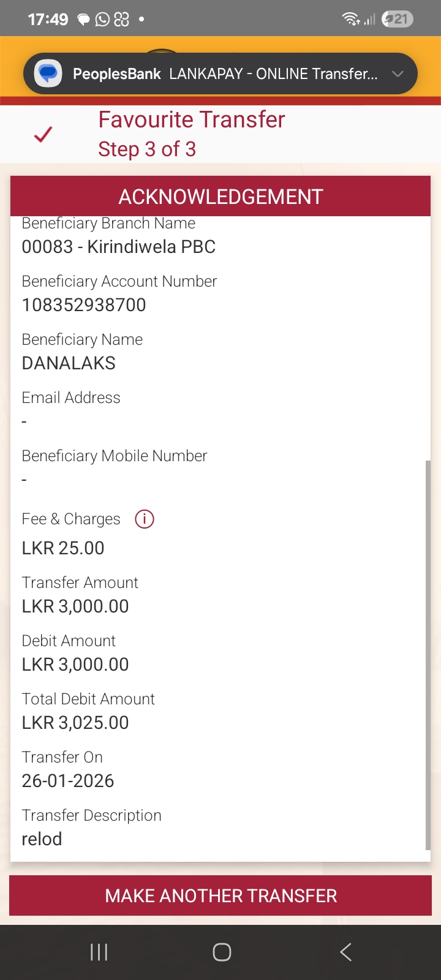Viewport: 441px width, 980px height.
Task: Click the acknowledgement panel scrollbar
Action: (428, 655)
